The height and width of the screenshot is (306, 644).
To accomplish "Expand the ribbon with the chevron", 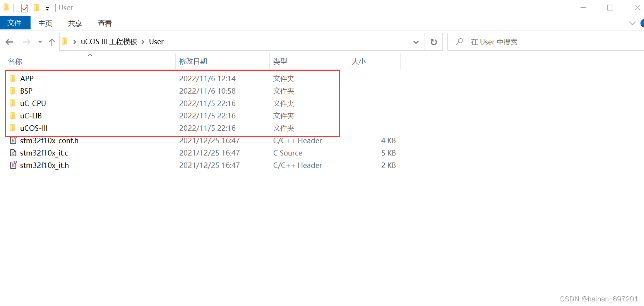I will (x=632, y=23).
